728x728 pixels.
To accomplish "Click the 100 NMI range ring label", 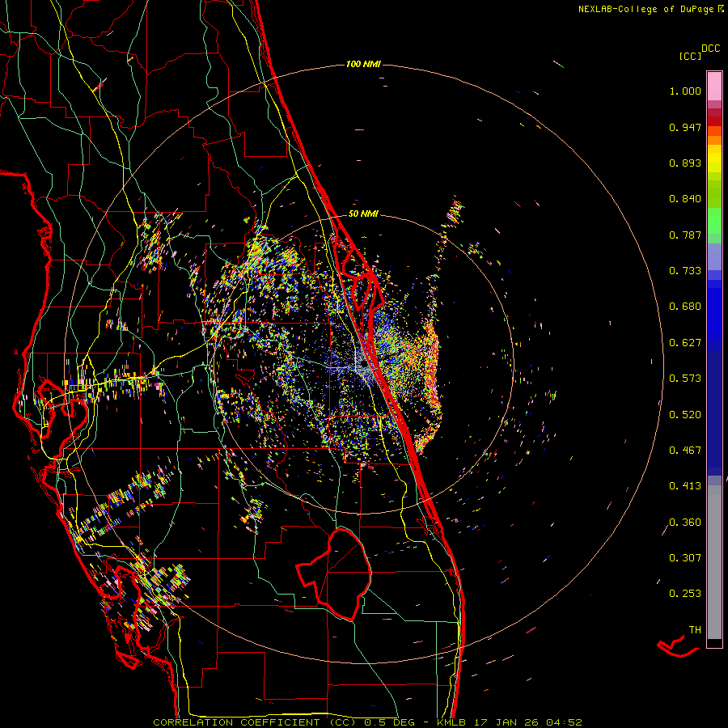I will tap(363, 64).
